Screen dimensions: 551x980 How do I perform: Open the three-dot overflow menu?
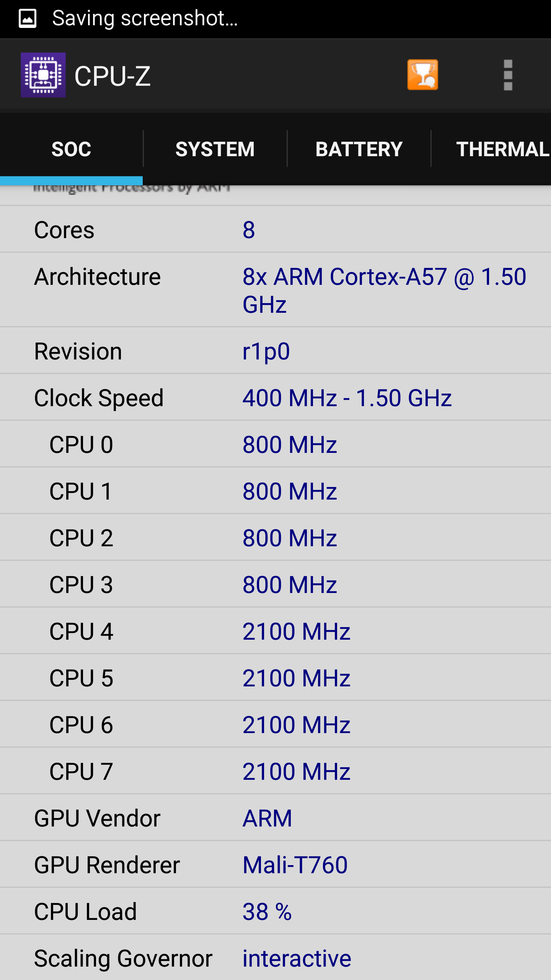(x=508, y=75)
